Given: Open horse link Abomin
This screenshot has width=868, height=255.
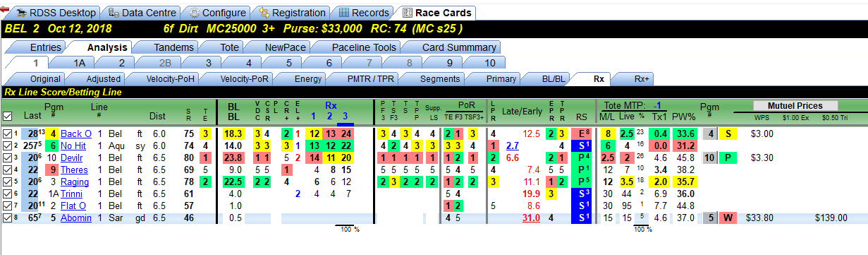Looking at the screenshot, I should (x=75, y=218).
